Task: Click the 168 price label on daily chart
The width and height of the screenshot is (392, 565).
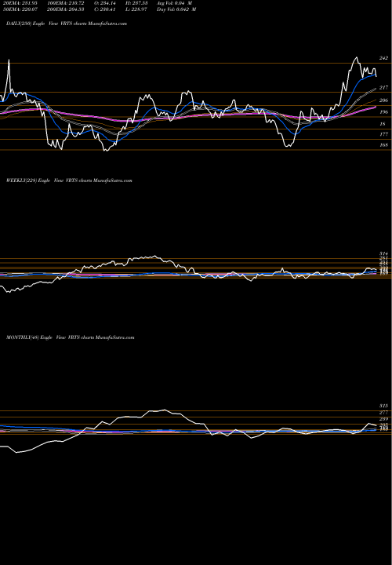Action: point(383,145)
